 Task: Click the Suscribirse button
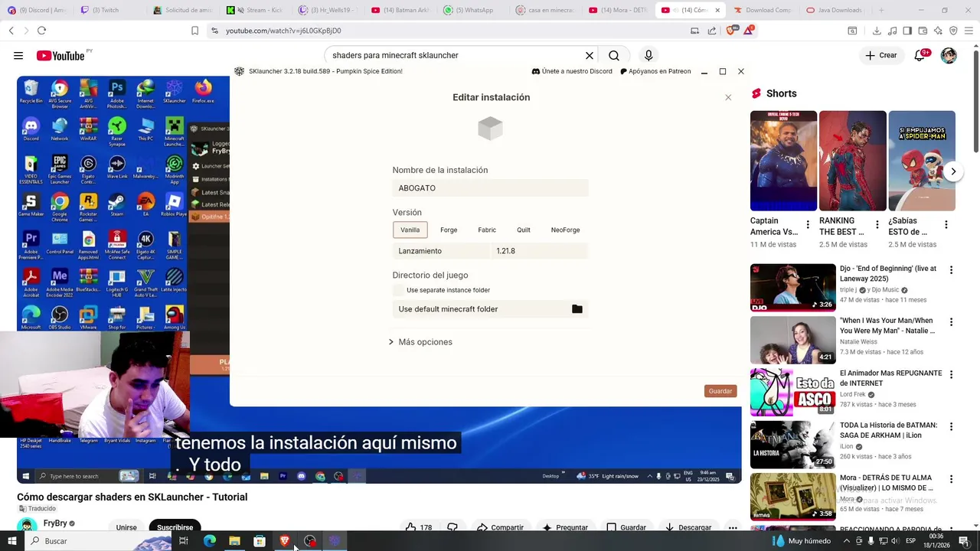click(175, 527)
